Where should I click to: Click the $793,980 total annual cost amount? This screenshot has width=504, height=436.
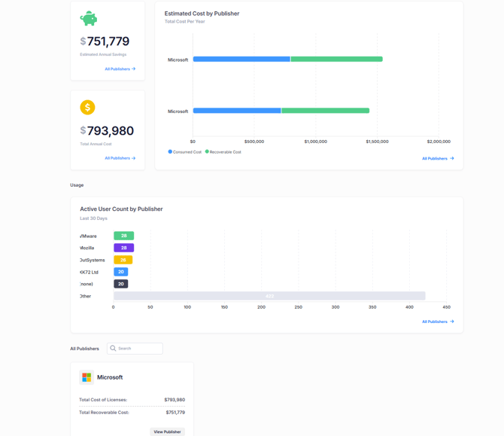pos(107,130)
